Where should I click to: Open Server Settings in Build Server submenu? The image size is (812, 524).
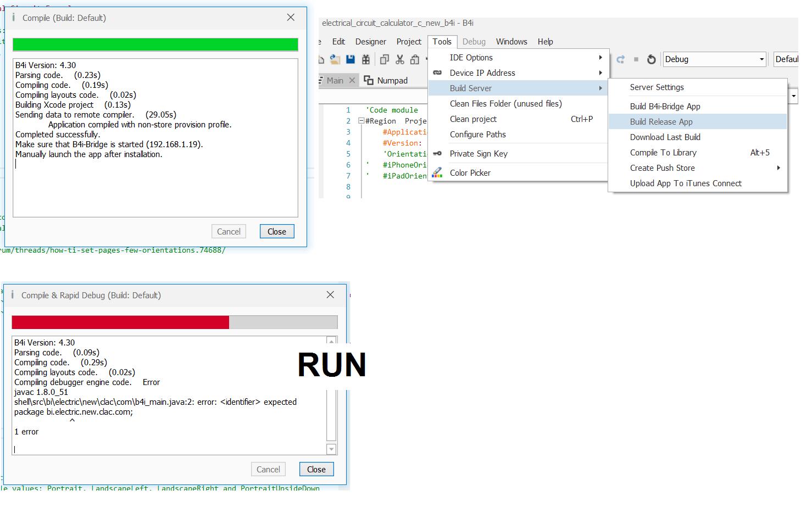698,87
